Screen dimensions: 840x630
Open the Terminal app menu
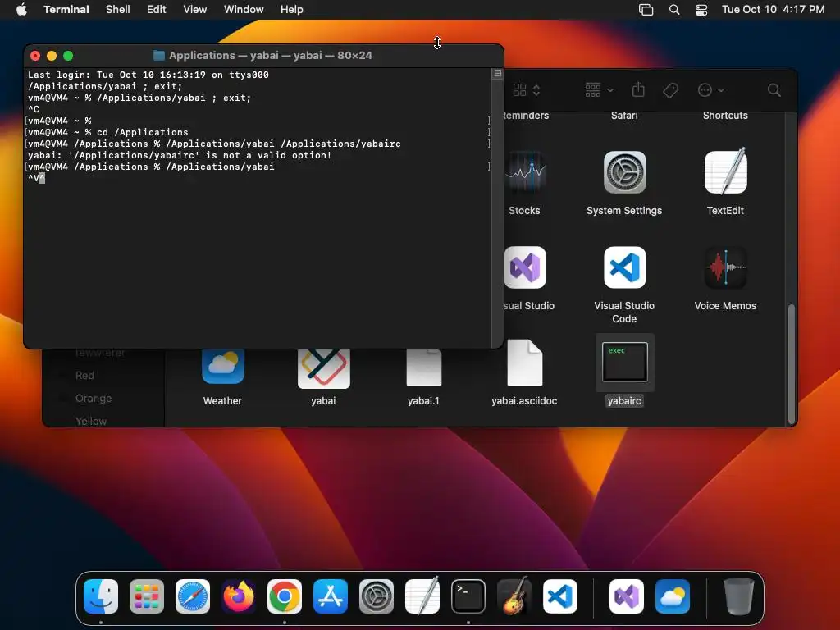66,10
